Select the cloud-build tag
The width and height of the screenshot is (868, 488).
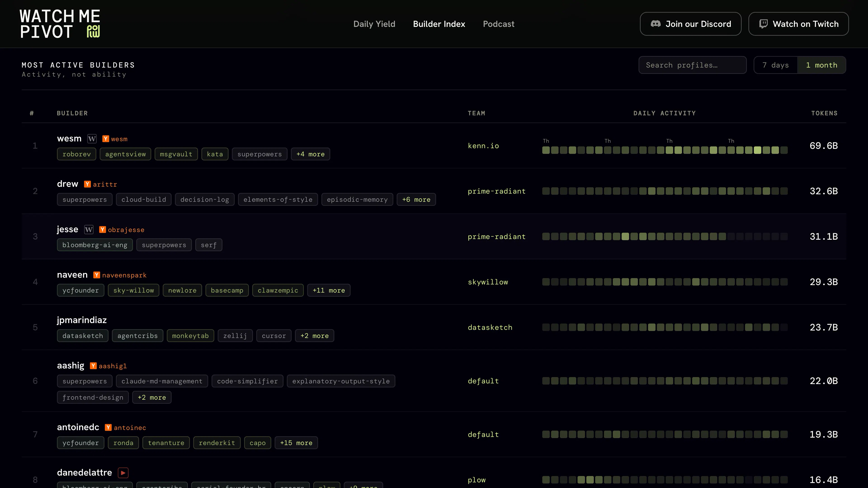[x=144, y=200]
